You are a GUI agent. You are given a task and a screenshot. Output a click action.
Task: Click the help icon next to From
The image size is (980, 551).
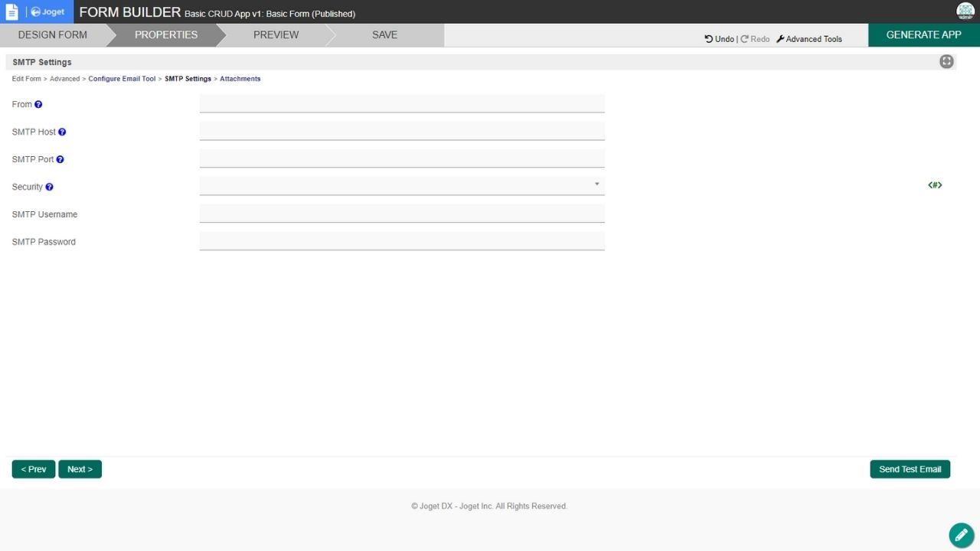tap(38, 105)
